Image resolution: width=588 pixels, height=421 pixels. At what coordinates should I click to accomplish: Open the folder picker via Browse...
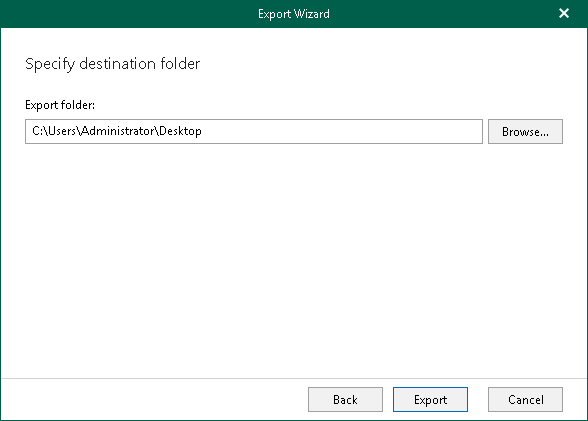[x=525, y=132]
